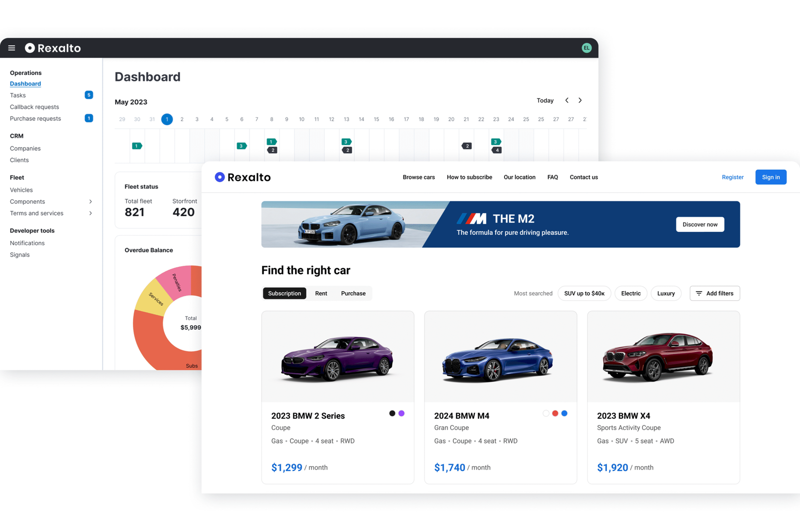Open Dashboard in the sidebar
This screenshot has height=532, width=800.
[25, 83]
